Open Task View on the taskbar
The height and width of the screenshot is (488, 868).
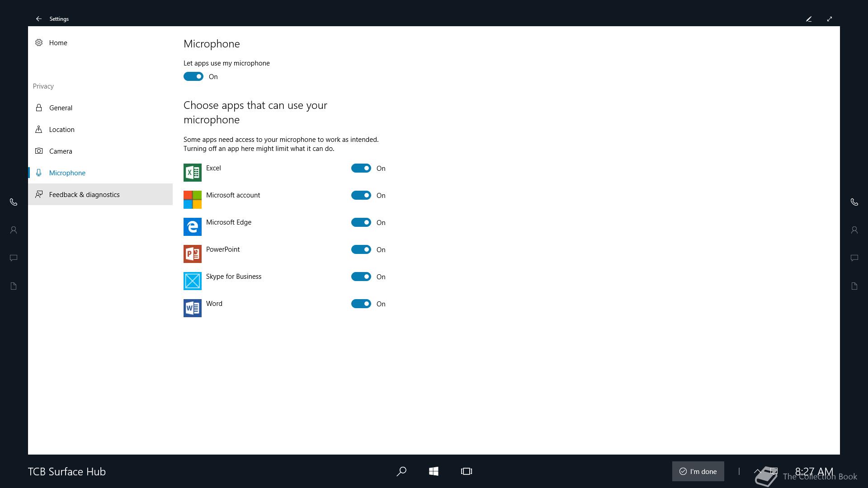[x=467, y=471]
